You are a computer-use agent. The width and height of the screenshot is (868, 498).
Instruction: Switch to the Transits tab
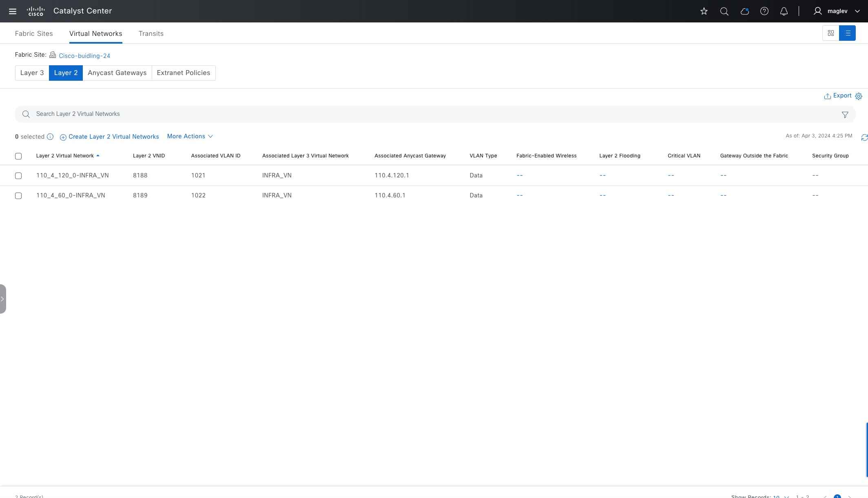point(151,33)
